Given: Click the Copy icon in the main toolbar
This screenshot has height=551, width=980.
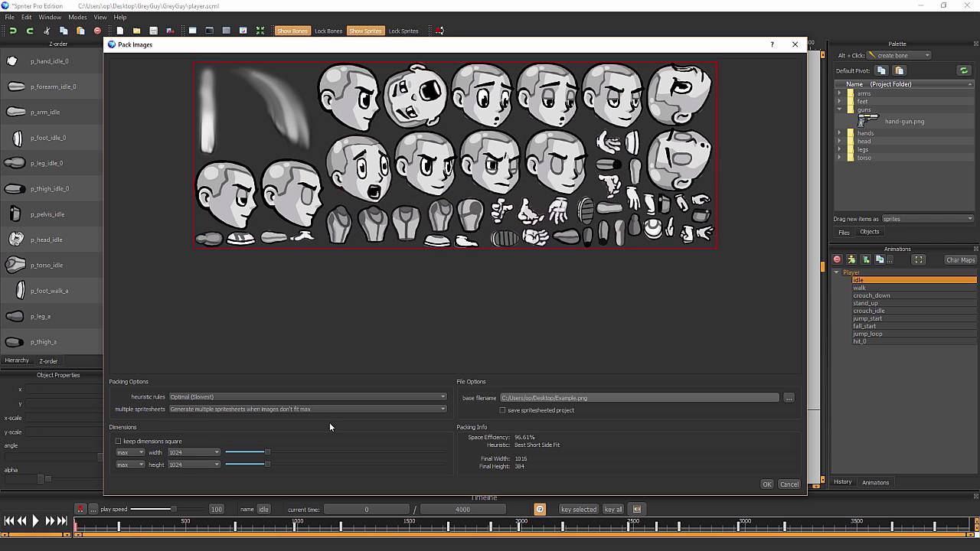Looking at the screenshot, I should (x=64, y=31).
